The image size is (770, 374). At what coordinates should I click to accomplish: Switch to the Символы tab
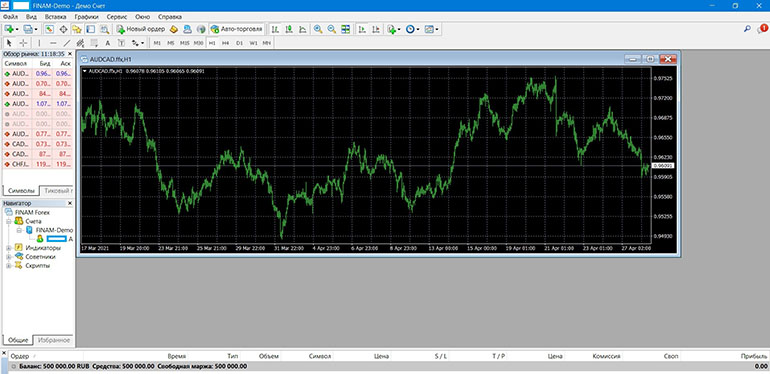coord(21,190)
